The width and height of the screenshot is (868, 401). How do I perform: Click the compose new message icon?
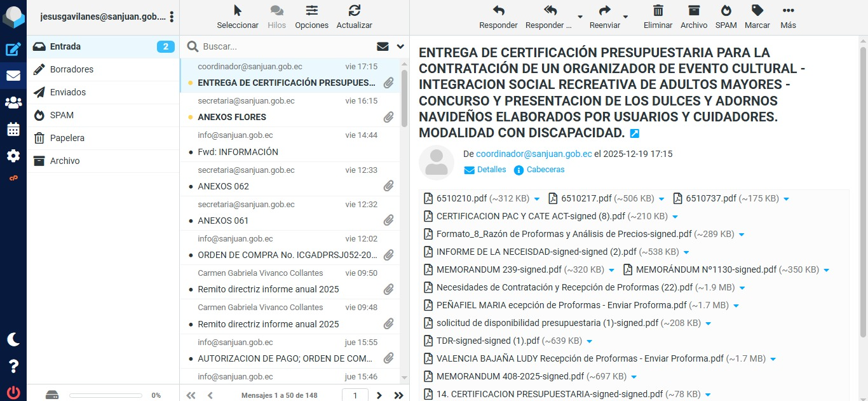point(13,49)
